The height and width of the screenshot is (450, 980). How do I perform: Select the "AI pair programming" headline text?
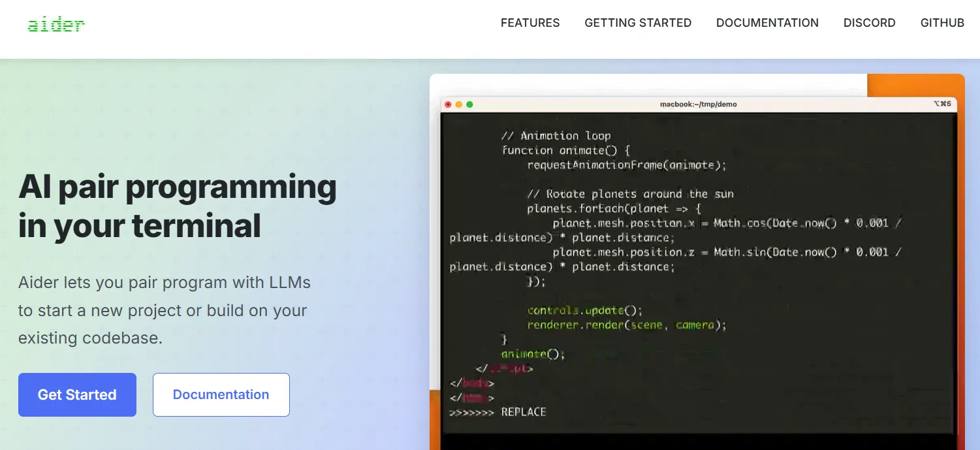click(x=178, y=187)
